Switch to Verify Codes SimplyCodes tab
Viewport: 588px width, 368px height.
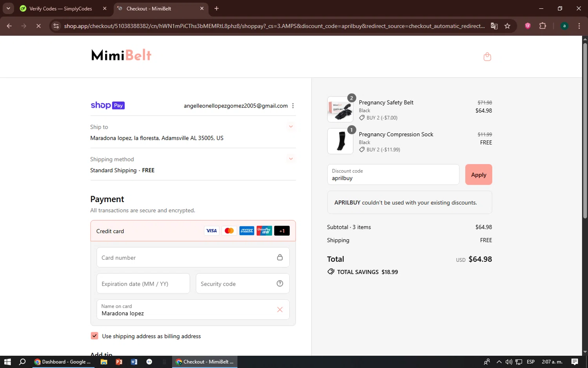pos(61,9)
